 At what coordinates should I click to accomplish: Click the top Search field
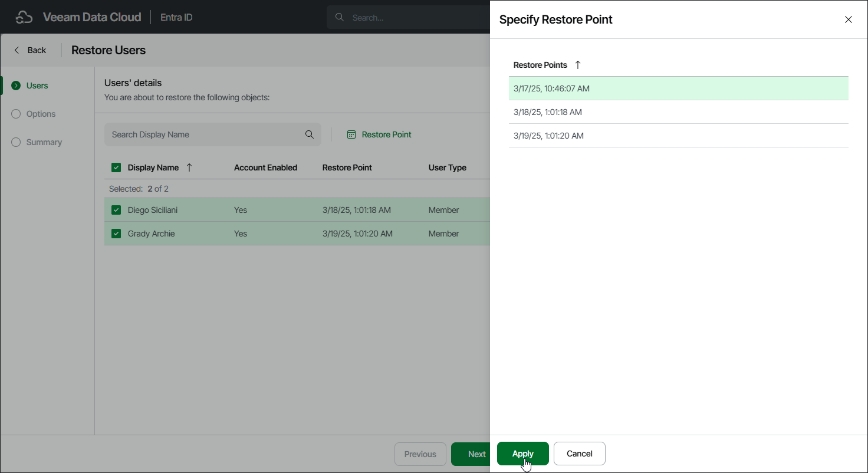(x=409, y=17)
